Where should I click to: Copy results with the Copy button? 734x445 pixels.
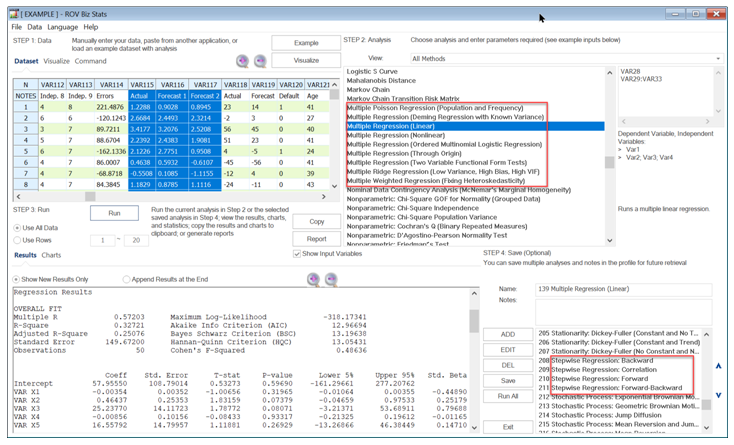(x=316, y=222)
